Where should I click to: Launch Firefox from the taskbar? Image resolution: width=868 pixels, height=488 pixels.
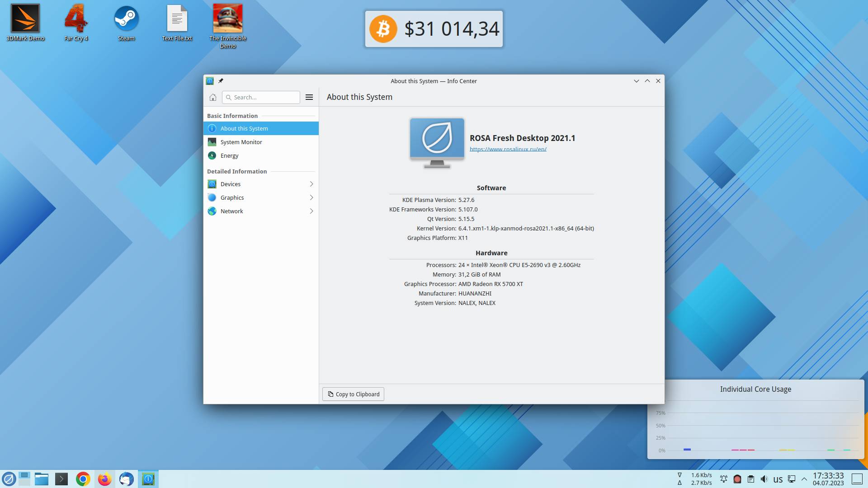(x=105, y=479)
